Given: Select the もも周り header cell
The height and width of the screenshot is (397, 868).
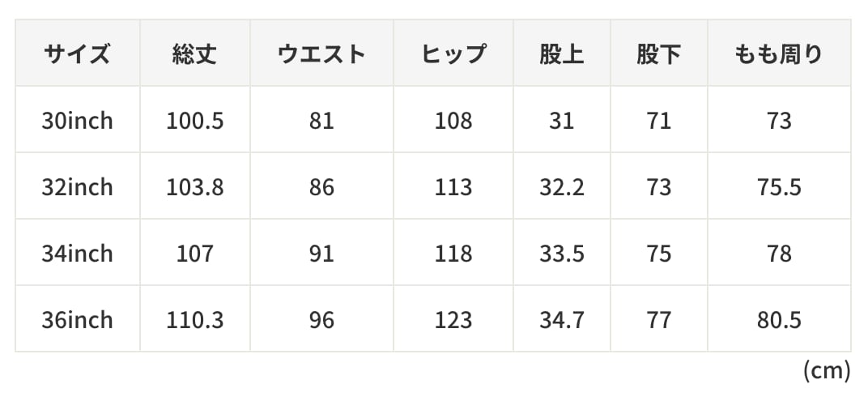Looking at the screenshot, I should coord(778,54).
